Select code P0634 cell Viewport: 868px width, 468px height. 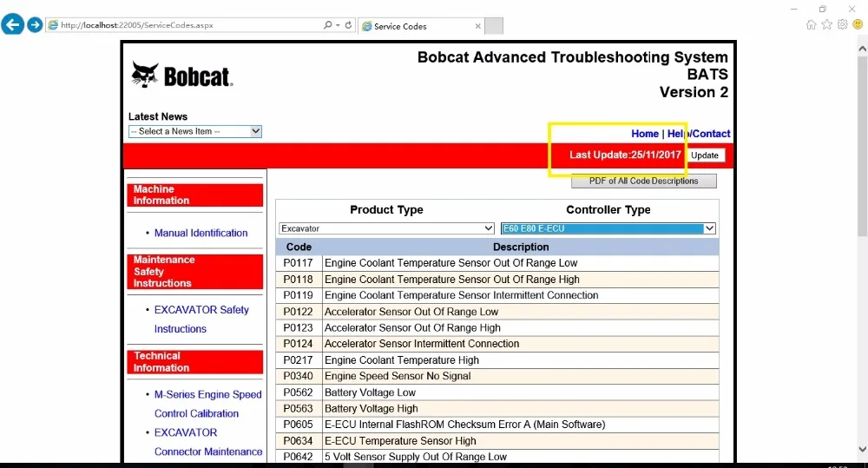299,441
